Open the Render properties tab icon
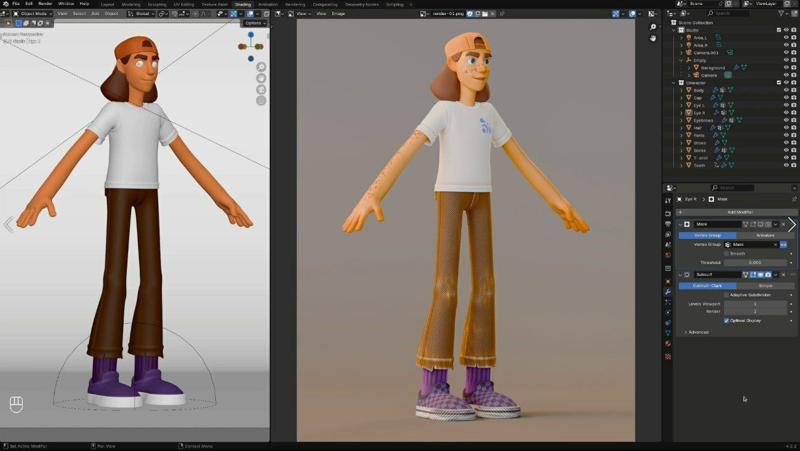Image resolution: width=800 pixels, height=451 pixels. (x=668, y=212)
